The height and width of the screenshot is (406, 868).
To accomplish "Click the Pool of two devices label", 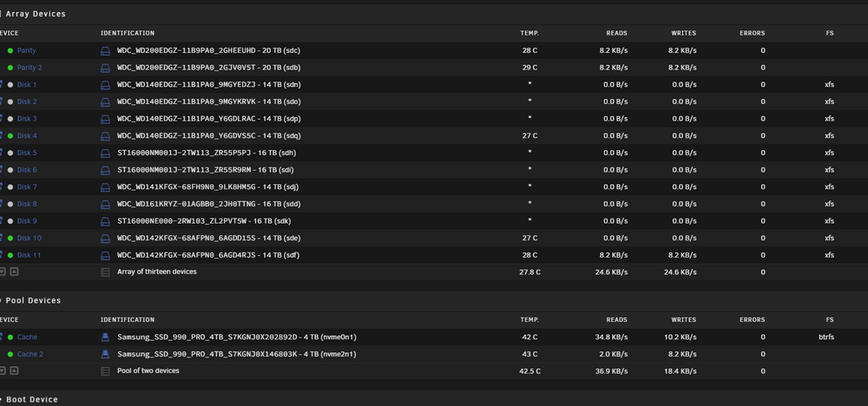I will coord(148,370).
